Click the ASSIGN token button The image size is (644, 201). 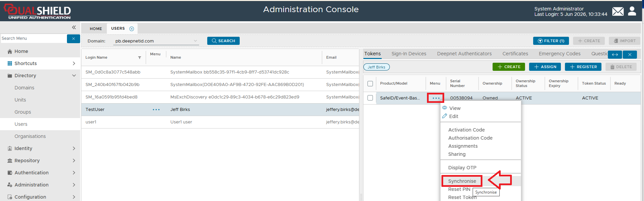point(545,67)
